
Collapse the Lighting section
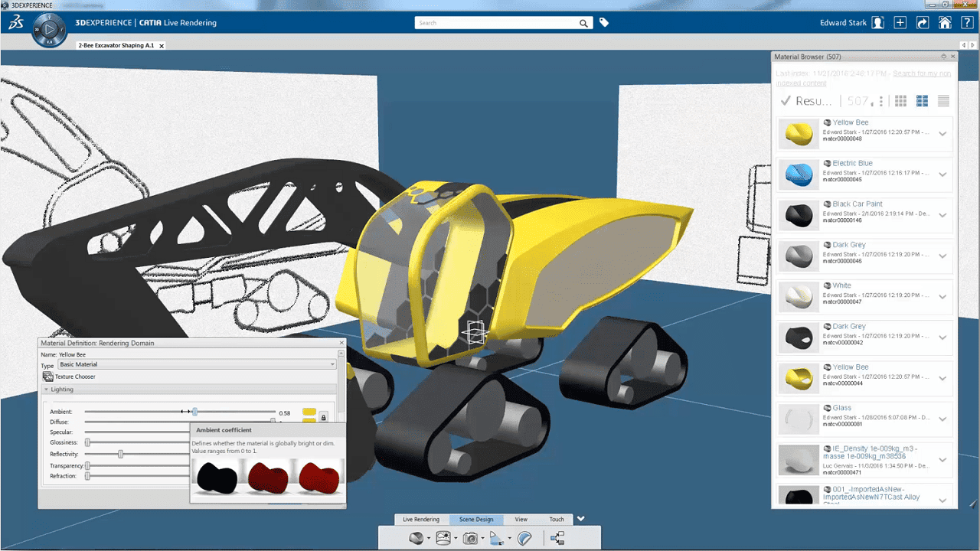[47, 390]
